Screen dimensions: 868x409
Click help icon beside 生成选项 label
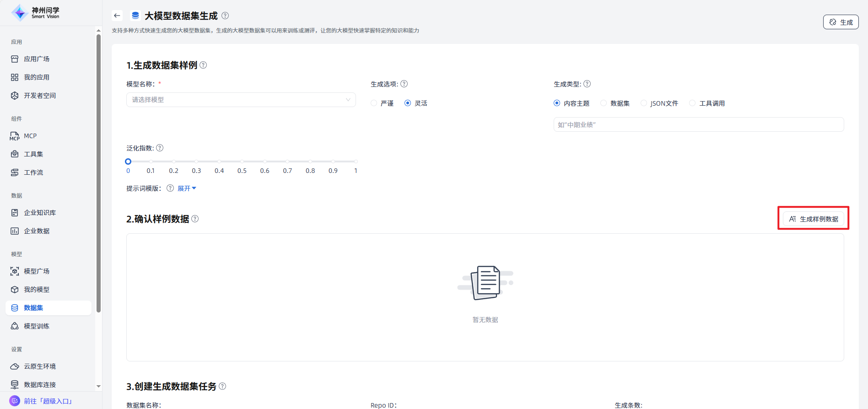click(x=404, y=84)
